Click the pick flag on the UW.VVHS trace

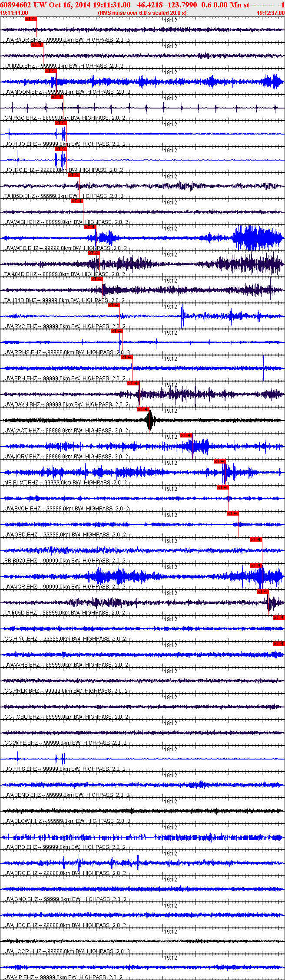[x=279, y=644]
